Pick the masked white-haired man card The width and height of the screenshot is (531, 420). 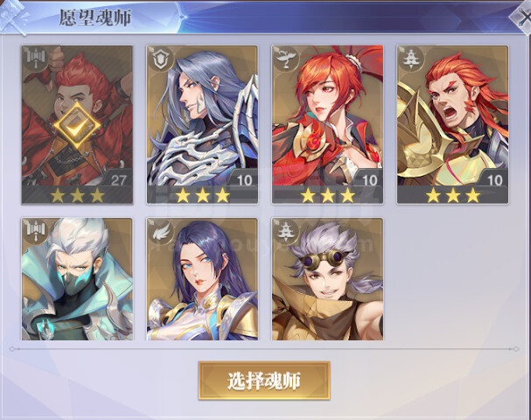tap(77, 279)
